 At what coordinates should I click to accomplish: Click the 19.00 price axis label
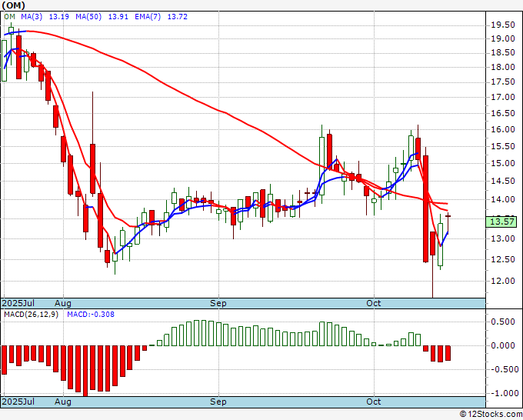(503, 38)
